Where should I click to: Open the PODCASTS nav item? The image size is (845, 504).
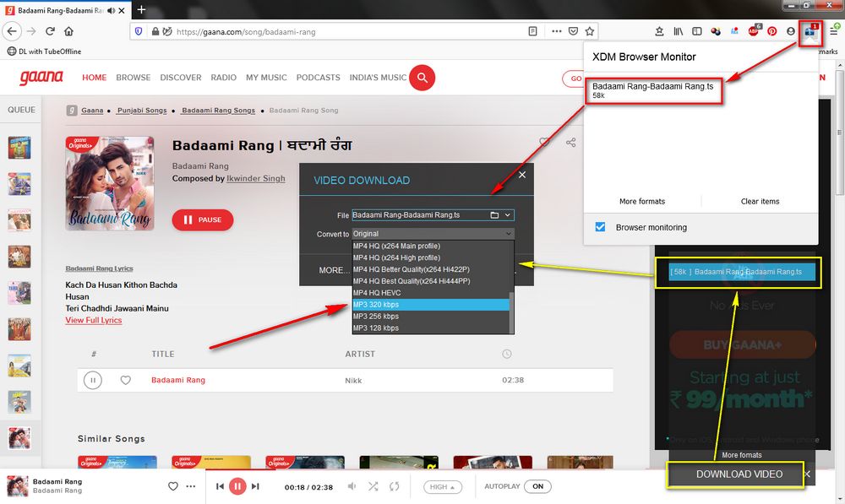(x=318, y=78)
